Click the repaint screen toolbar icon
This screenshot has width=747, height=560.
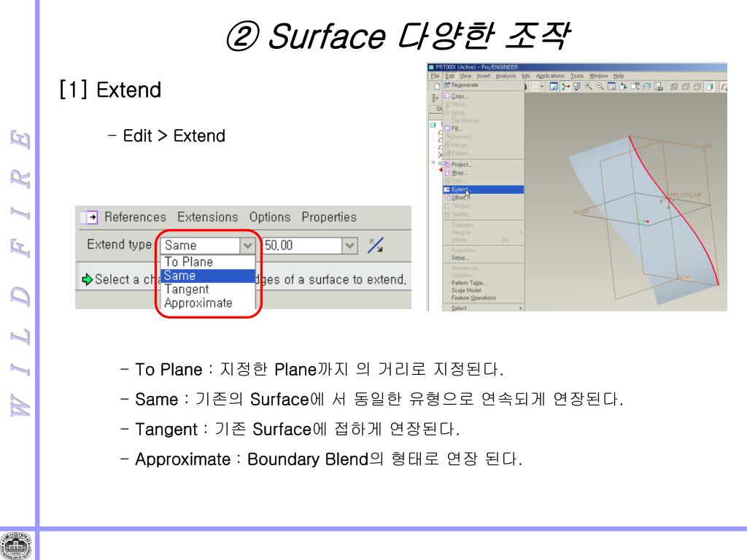(554, 86)
